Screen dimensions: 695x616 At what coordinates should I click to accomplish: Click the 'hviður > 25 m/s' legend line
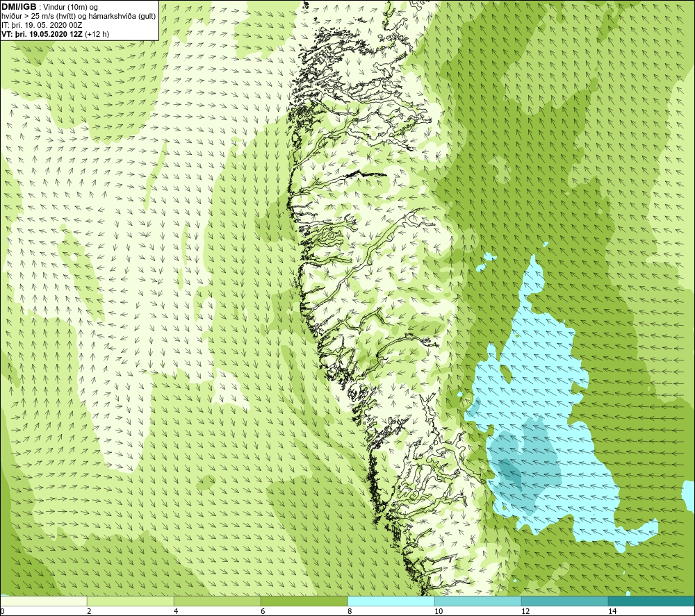(x=79, y=17)
